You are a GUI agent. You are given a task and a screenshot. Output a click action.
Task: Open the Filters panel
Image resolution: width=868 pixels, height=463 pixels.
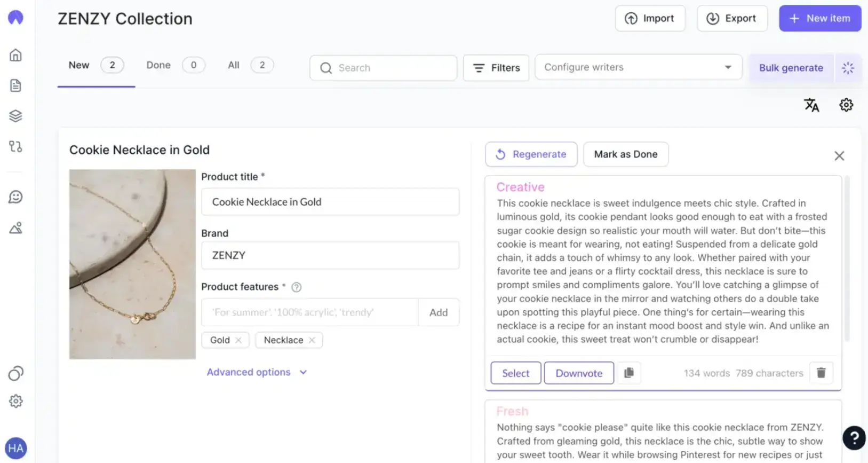[496, 68]
